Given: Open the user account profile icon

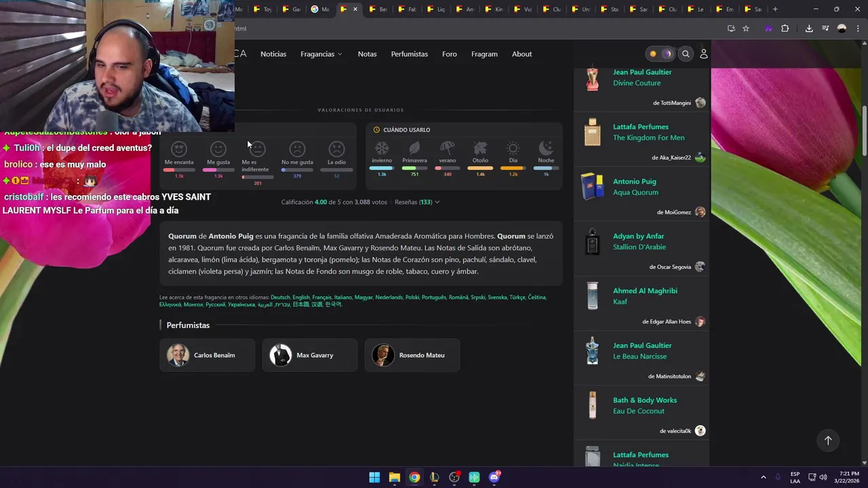Looking at the screenshot, I should [x=704, y=54].
